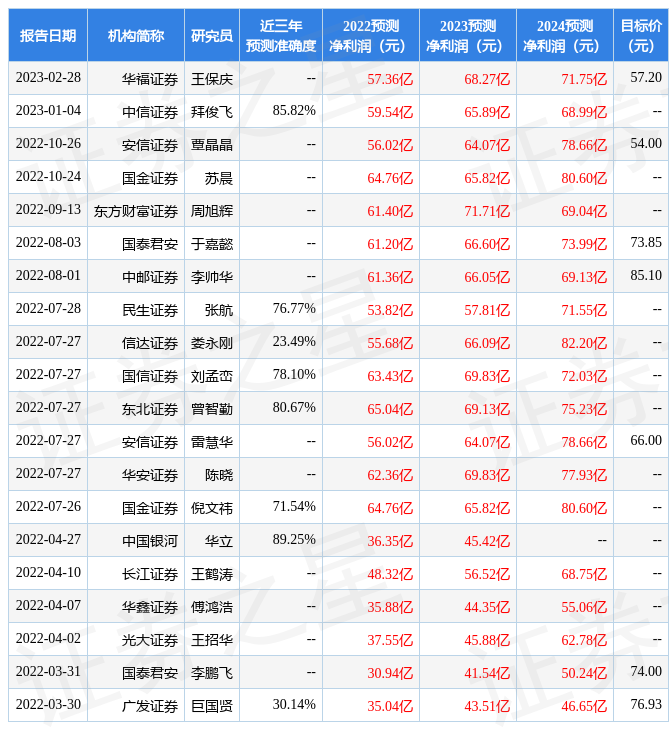
Task: Select analyst 拜俊飞
Action: (212, 112)
